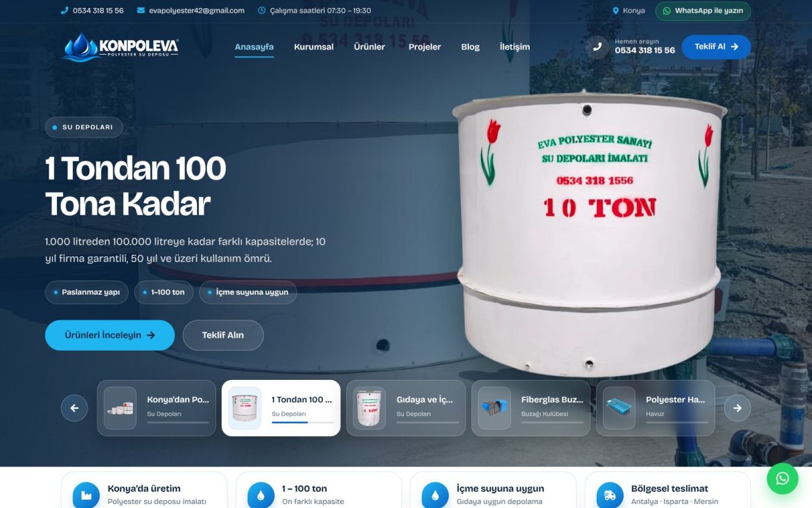The image size is (812, 508).
Task: Click the 1 Tondan 100 Tona Kadar heading
Action: [135, 186]
